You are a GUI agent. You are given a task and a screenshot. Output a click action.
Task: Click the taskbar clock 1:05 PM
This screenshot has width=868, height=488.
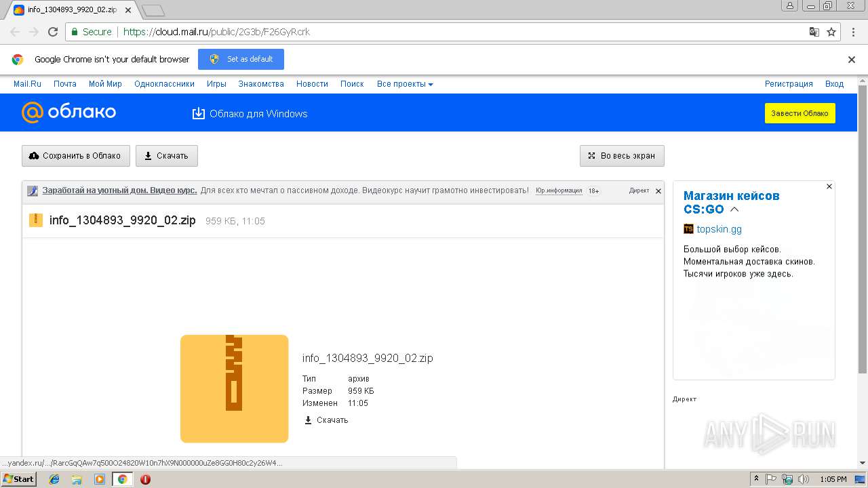coord(833,479)
